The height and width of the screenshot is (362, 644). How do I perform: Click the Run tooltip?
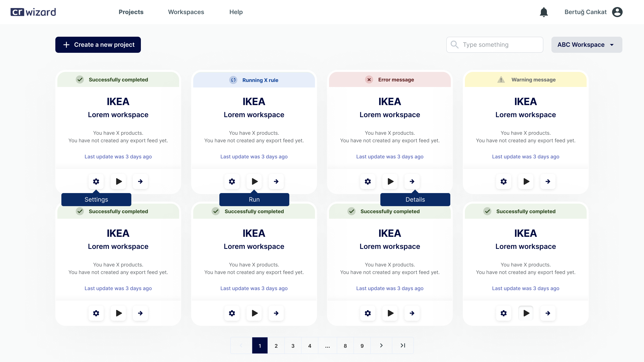pyautogui.click(x=254, y=199)
